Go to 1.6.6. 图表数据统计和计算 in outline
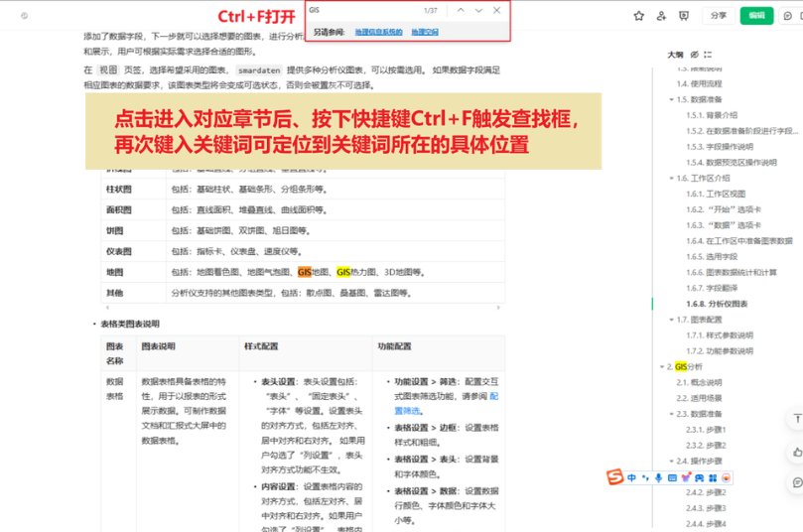The width and height of the screenshot is (803, 532). pos(732,272)
